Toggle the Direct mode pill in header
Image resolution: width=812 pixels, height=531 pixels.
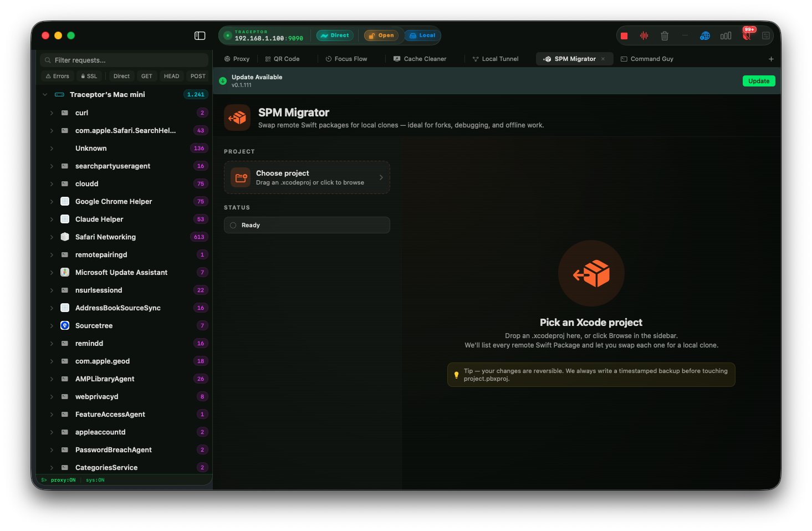click(335, 35)
